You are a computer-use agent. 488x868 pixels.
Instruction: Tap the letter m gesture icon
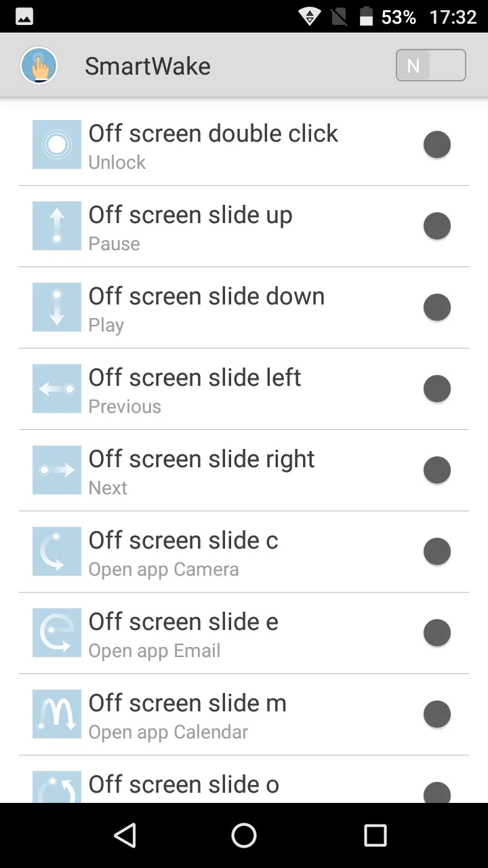57,714
